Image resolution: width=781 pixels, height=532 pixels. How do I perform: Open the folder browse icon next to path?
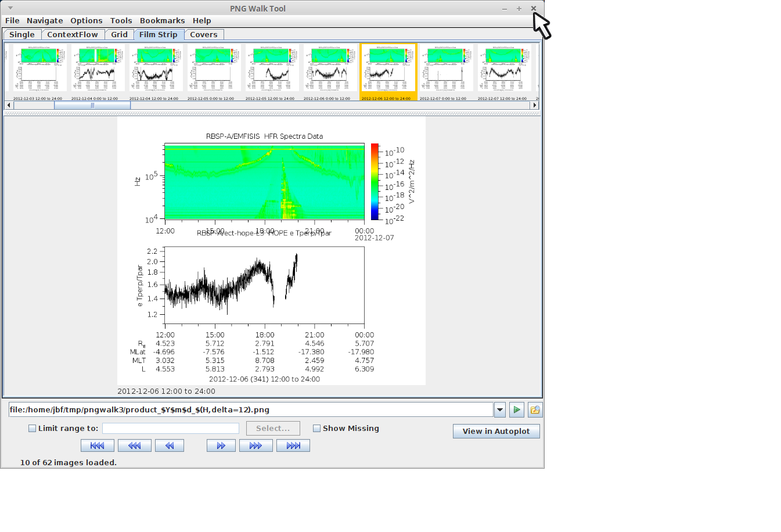[x=535, y=409]
